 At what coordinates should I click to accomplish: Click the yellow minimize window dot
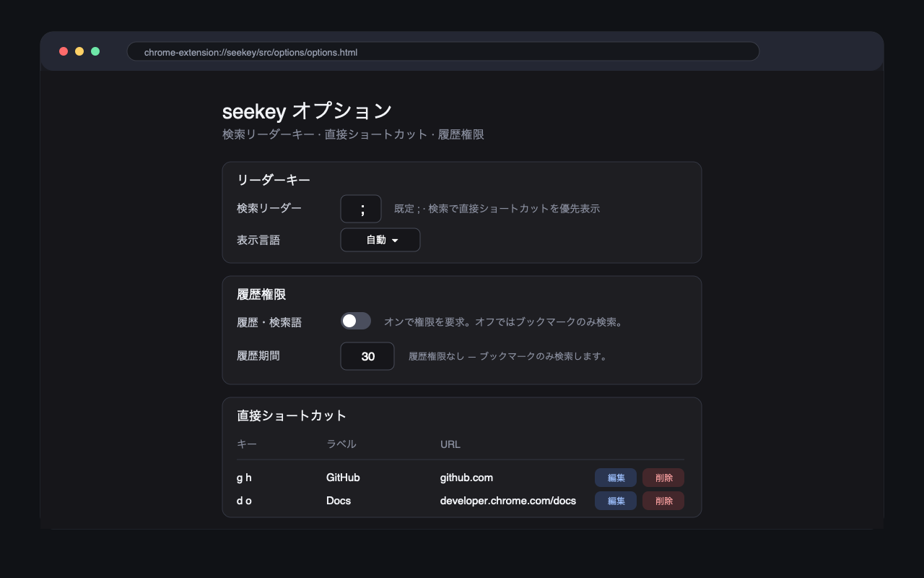pos(79,51)
